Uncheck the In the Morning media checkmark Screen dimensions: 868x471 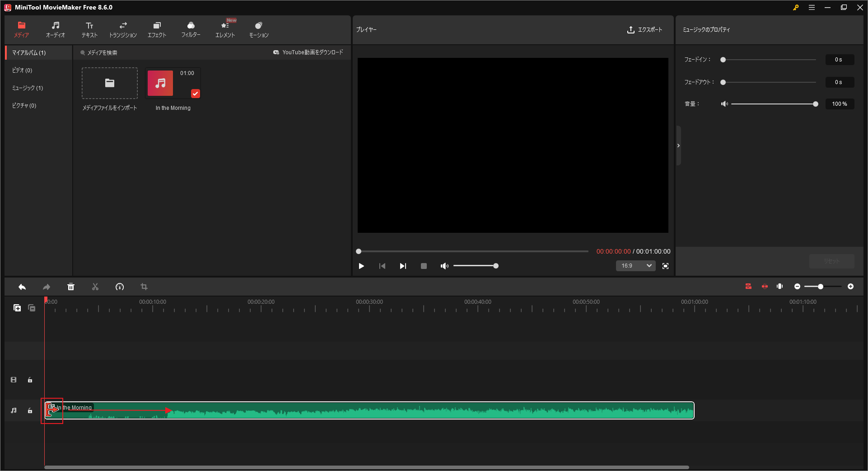[x=195, y=94]
